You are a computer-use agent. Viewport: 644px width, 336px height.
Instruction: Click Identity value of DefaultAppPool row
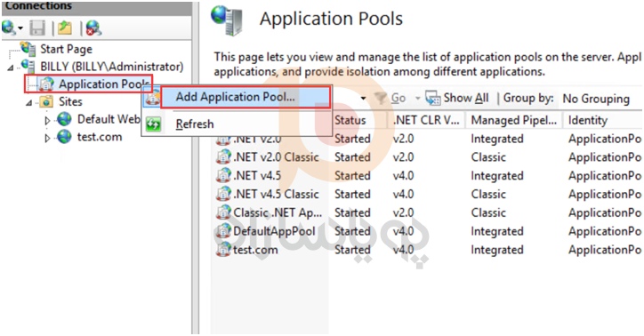(605, 231)
